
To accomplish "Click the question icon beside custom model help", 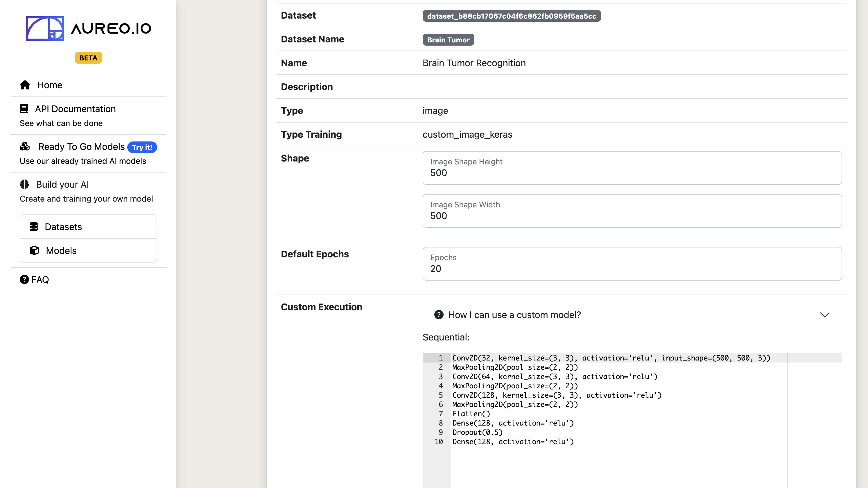I will 439,315.
